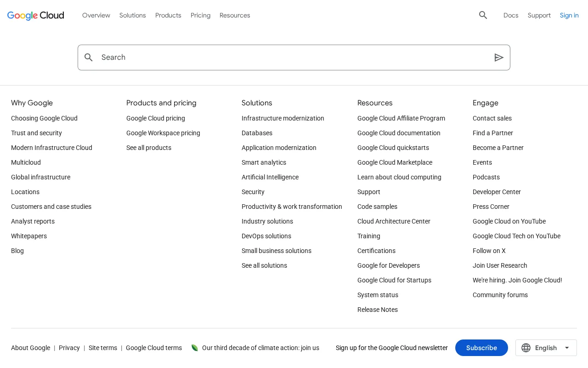Click the Sign in link
The width and height of the screenshot is (588, 368).
[x=569, y=15]
